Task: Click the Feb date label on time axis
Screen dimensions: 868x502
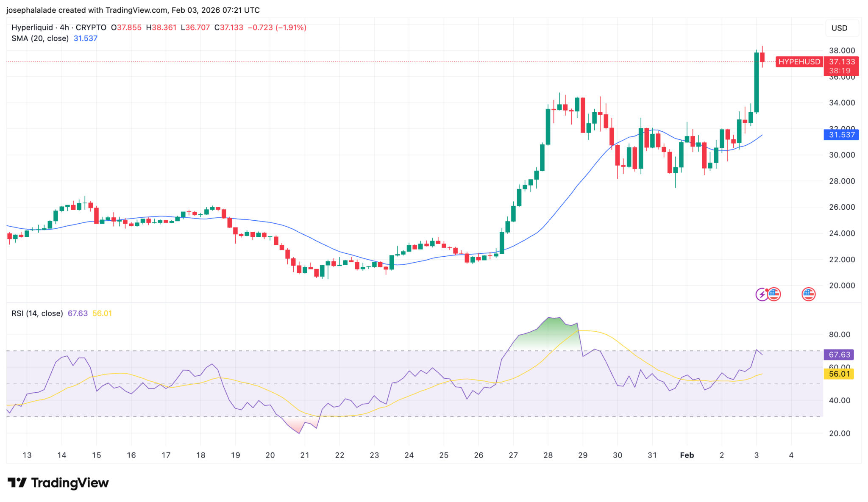Action: coord(687,455)
